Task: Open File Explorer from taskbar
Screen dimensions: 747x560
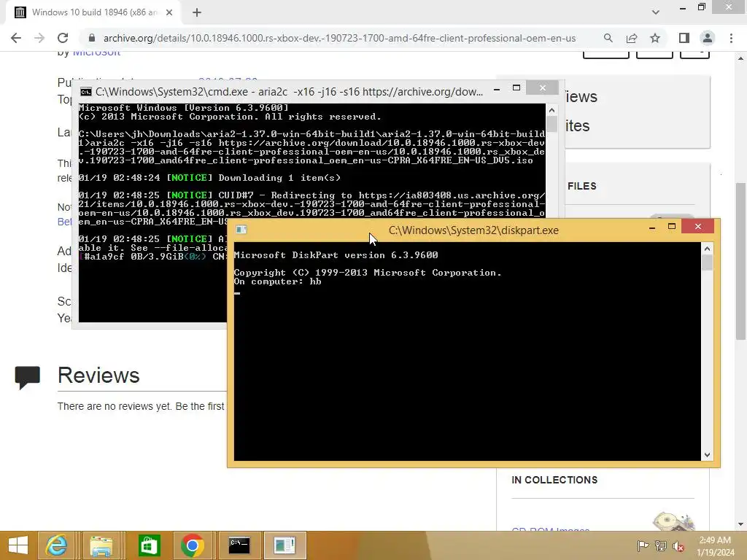Action: click(x=101, y=545)
